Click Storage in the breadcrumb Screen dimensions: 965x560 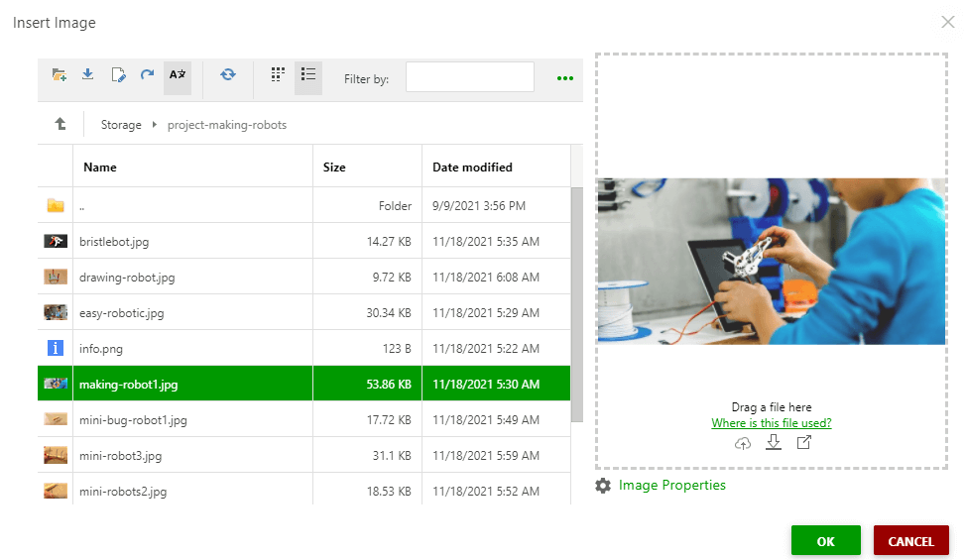121,125
